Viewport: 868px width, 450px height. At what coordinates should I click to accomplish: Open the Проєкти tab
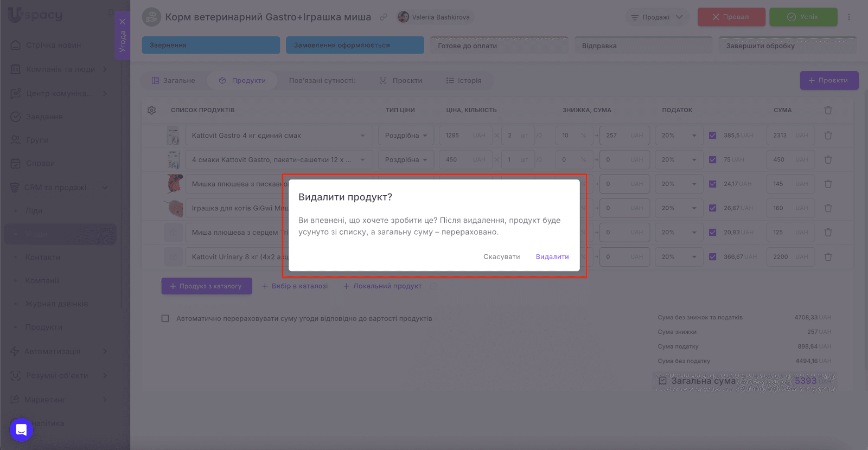(x=401, y=81)
